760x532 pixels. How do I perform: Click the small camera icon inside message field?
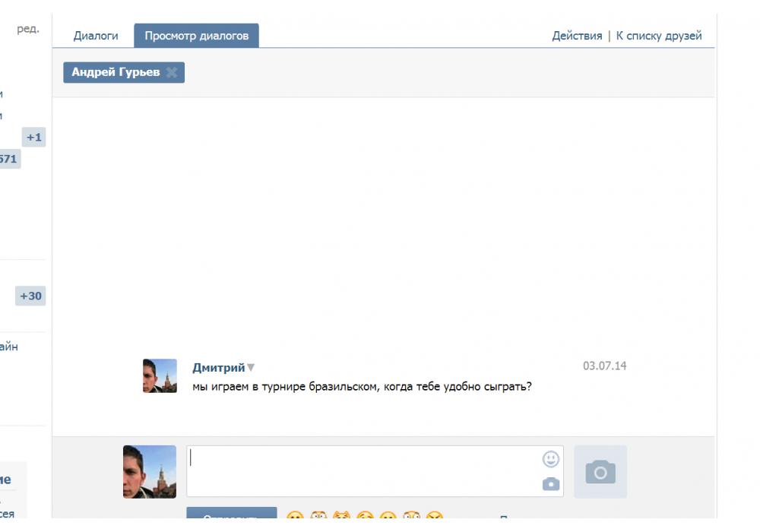[x=551, y=484]
